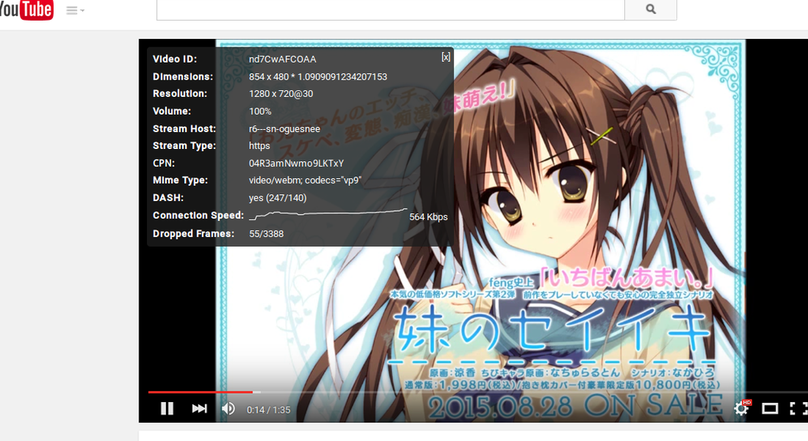Mute the video volume
Viewport: 808px width, 441px height.
pyautogui.click(x=228, y=408)
